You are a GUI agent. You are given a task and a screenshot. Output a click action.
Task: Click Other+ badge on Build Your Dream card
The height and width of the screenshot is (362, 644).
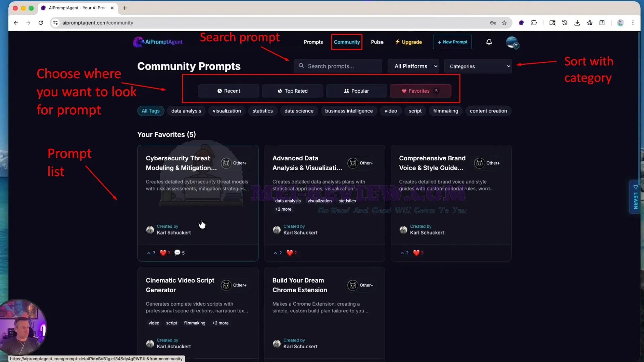point(361,285)
